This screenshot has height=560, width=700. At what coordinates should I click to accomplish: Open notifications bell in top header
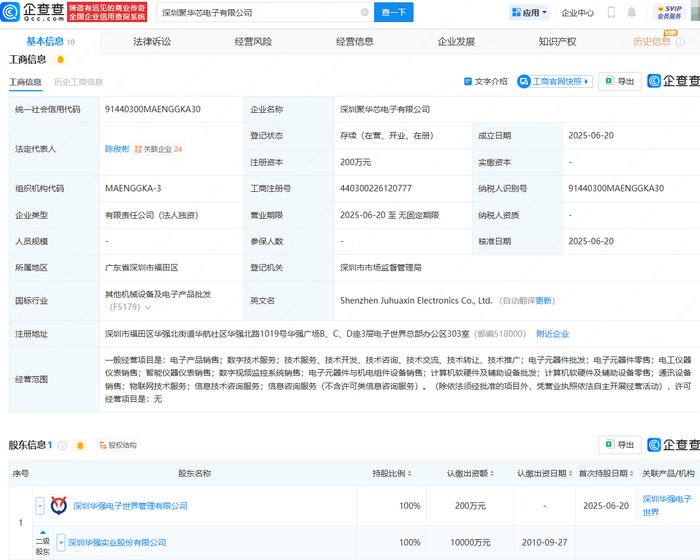(x=631, y=13)
